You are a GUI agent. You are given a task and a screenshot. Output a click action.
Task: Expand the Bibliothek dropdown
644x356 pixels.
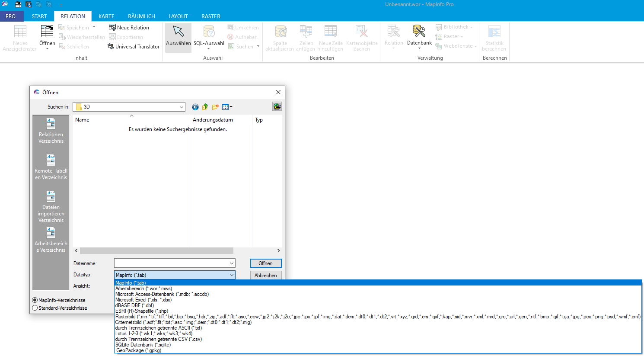[x=471, y=27]
